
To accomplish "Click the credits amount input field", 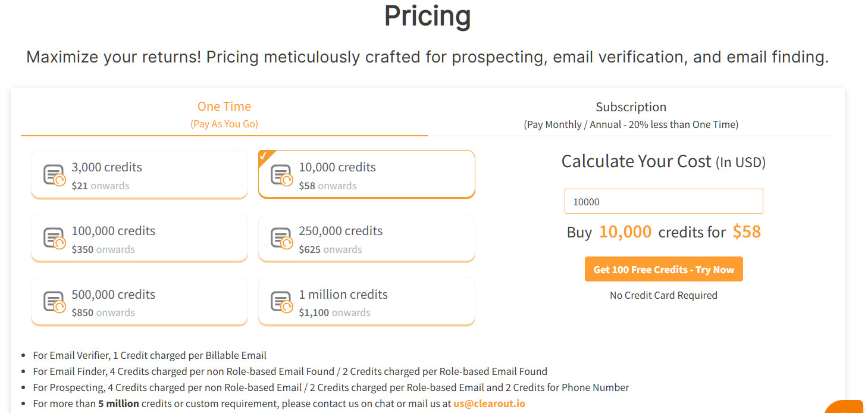I will 663,202.
